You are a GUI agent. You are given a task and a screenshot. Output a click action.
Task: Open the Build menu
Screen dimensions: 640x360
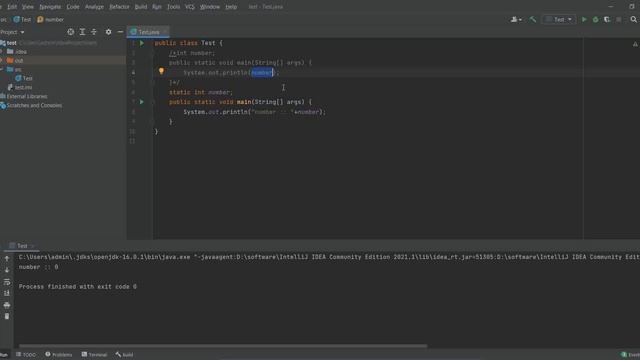coord(141,7)
